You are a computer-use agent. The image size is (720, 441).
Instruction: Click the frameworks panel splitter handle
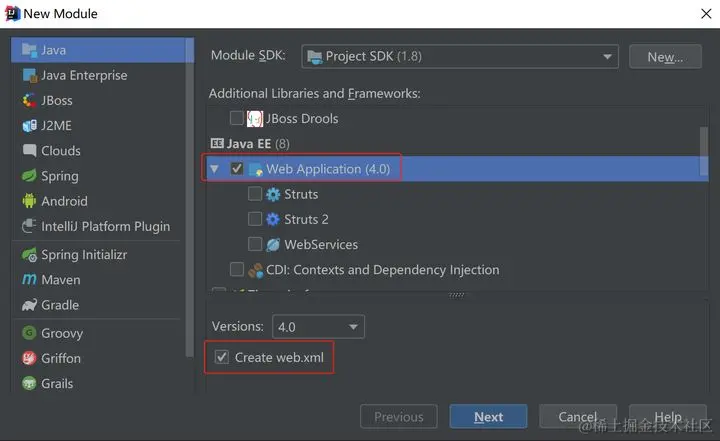tap(456, 295)
